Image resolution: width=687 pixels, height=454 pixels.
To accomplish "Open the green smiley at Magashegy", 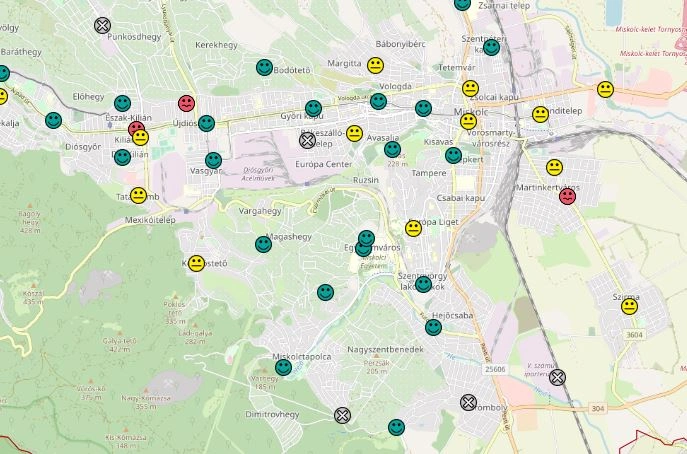I will click(x=263, y=244).
